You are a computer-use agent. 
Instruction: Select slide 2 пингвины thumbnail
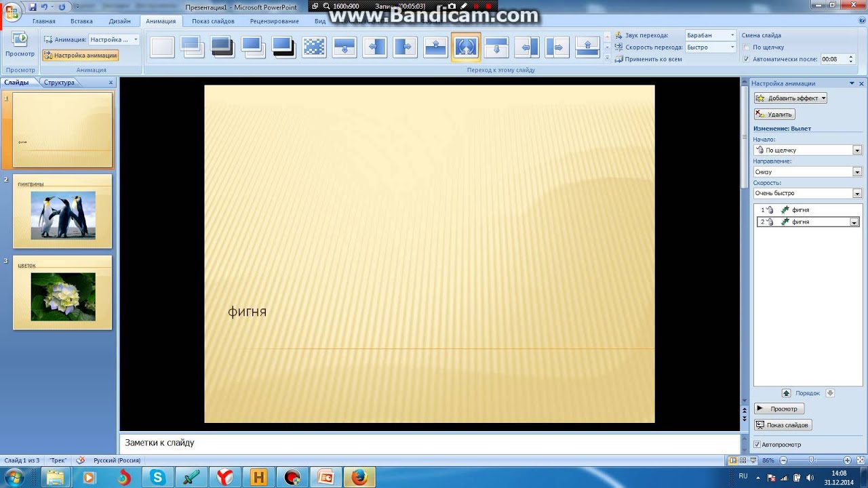click(x=62, y=211)
